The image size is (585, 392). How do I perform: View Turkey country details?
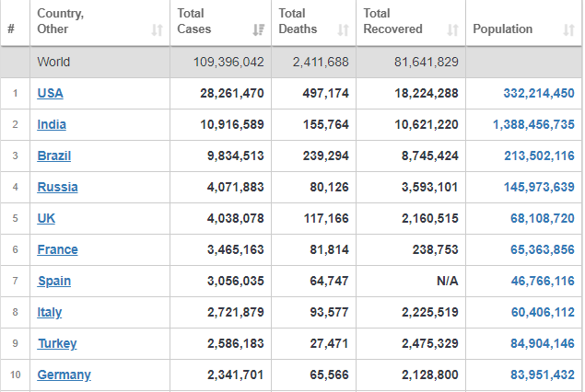pos(57,343)
